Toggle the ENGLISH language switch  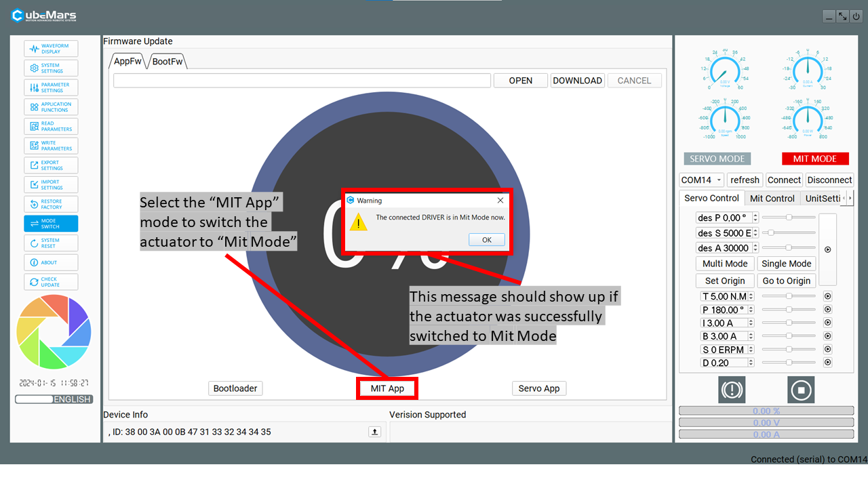click(x=54, y=399)
